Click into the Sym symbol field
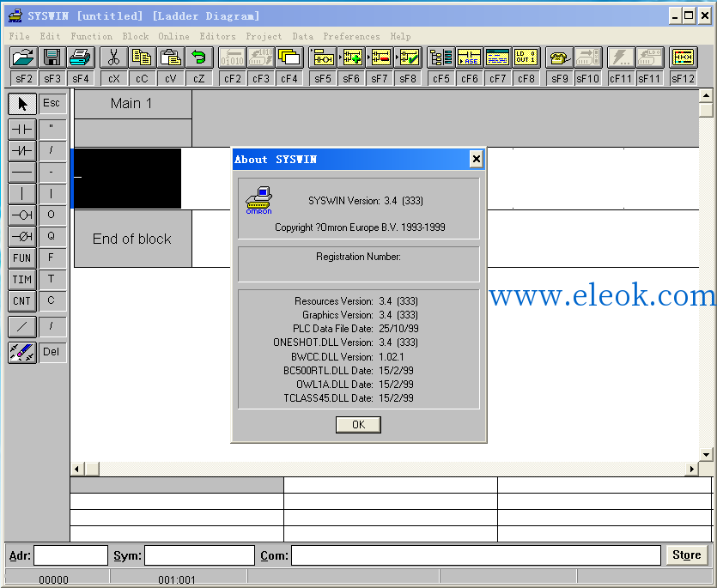This screenshot has width=717, height=588. point(200,555)
